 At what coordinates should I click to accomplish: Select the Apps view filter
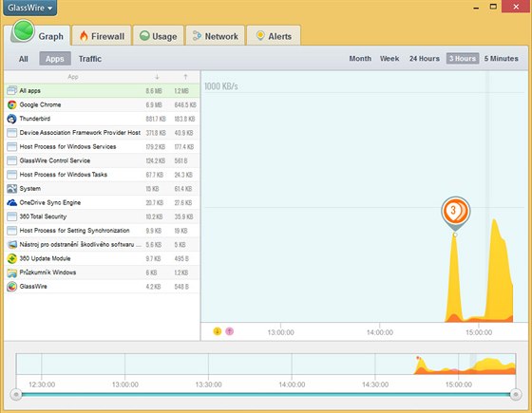(x=55, y=59)
